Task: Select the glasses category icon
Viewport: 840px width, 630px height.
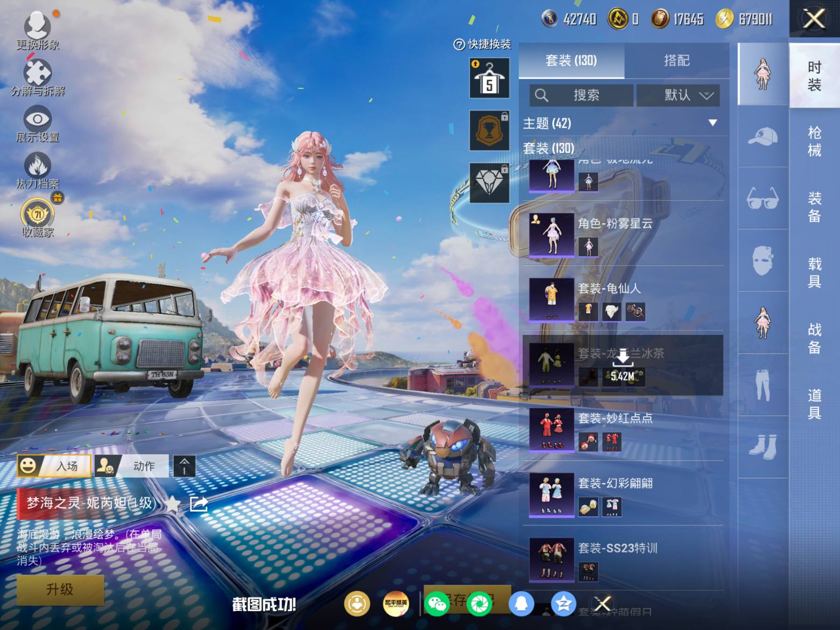Action: [x=762, y=198]
